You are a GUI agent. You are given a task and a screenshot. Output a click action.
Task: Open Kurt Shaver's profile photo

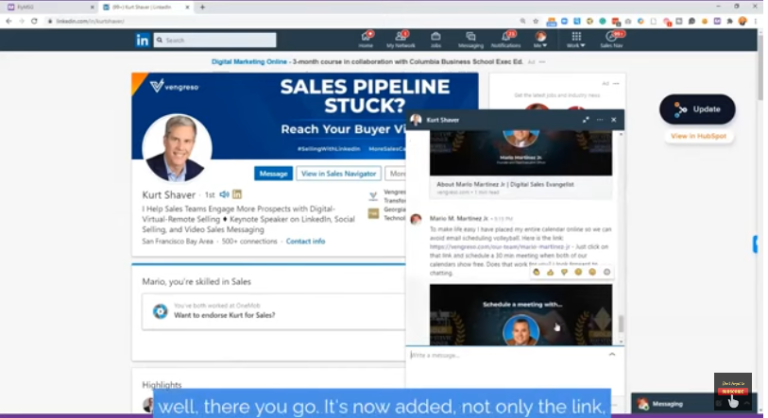coord(177,148)
